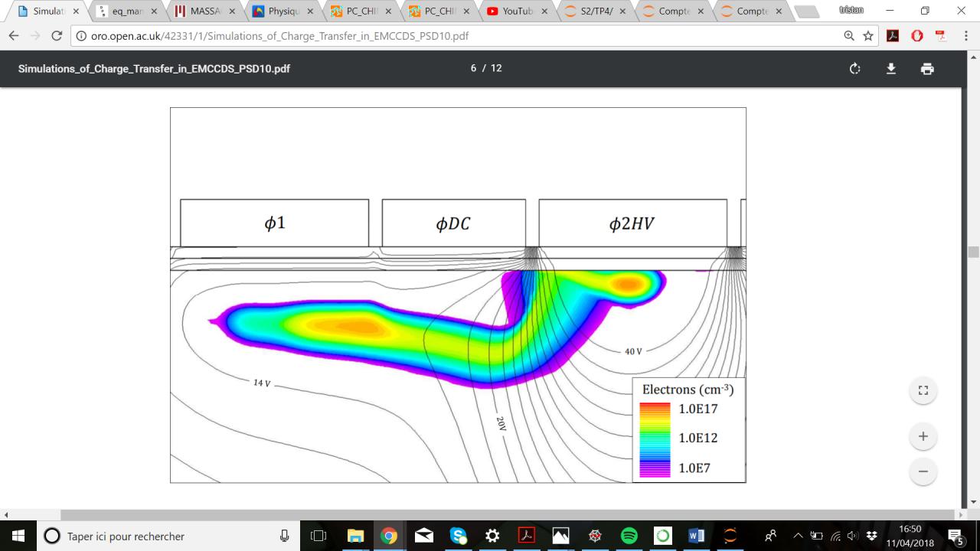Click the 1.0E7 legend value
Viewport: 980px width, 551px height.
[x=694, y=468]
